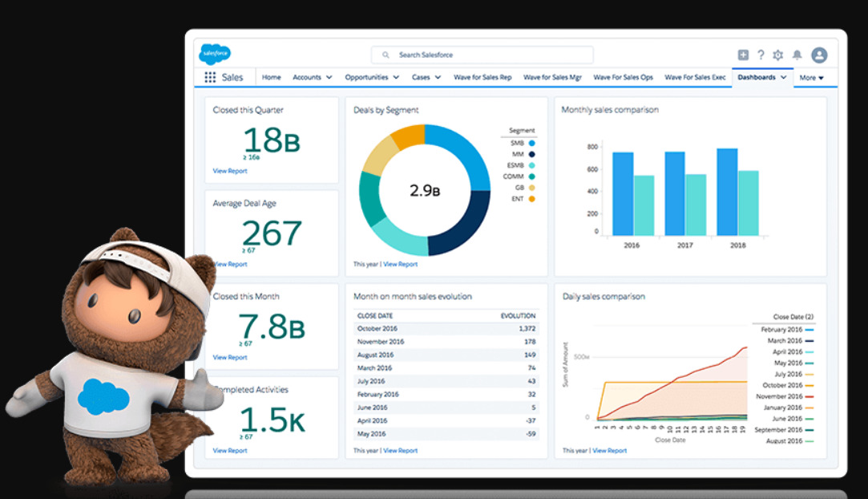Image resolution: width=868 pixels, height=499 pixels.
Task: View Report under Closed this Quarter
Action: pyautogui.click(x=230, y=171)
